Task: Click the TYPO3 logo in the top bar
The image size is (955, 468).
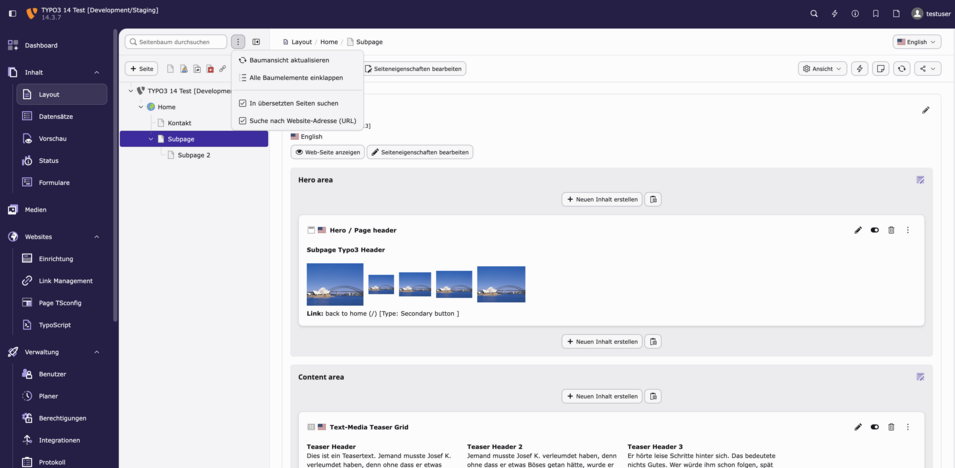Action: (x=32, y=13)
